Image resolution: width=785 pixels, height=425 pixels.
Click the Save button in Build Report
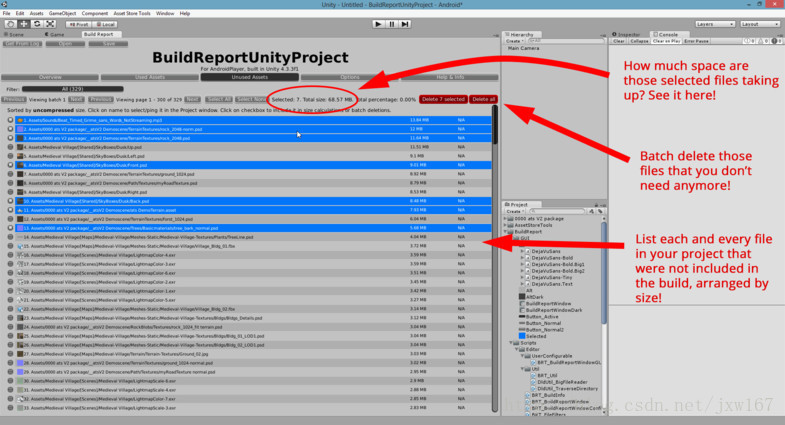tap(108, 44)
